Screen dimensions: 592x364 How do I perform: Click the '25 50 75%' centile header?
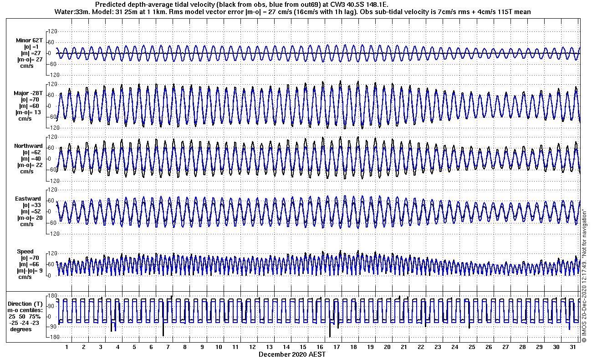pyautogui.click(x=25, y=317)
